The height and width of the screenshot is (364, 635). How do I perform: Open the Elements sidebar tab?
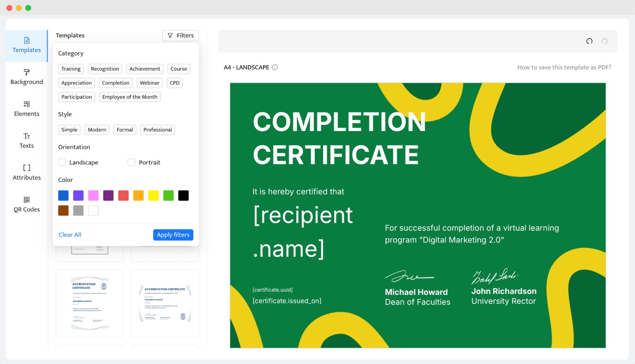pos(27,109)
